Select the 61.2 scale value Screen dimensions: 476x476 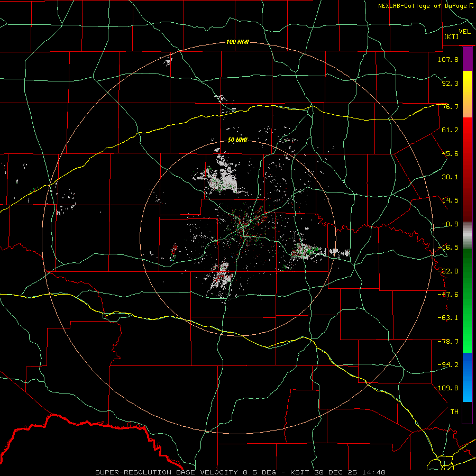tap(450, 130)
